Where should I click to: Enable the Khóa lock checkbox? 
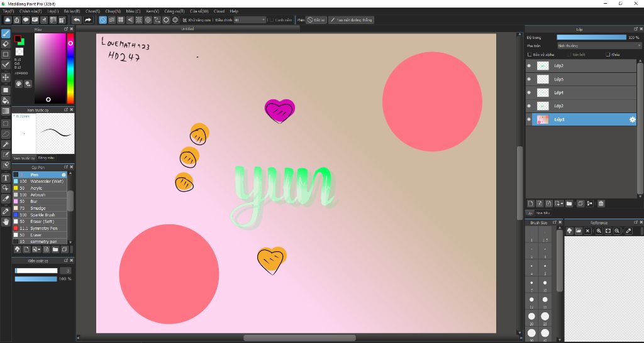tap(608, 55)
